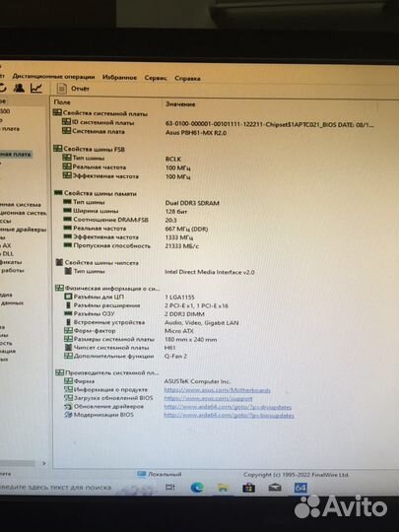This screenshot has width=399, height=532.
Task: Click the Значение column header
Action: click(180, 104)
